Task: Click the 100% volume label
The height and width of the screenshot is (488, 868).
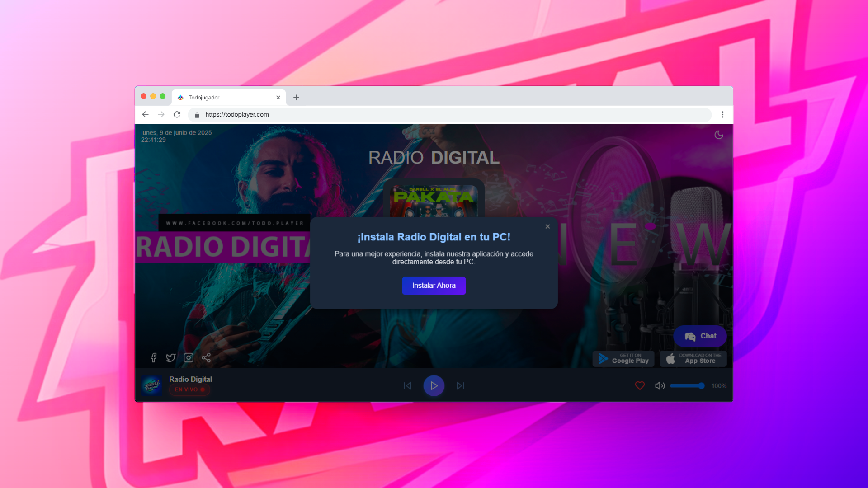Action: click(x=719, y=386)
